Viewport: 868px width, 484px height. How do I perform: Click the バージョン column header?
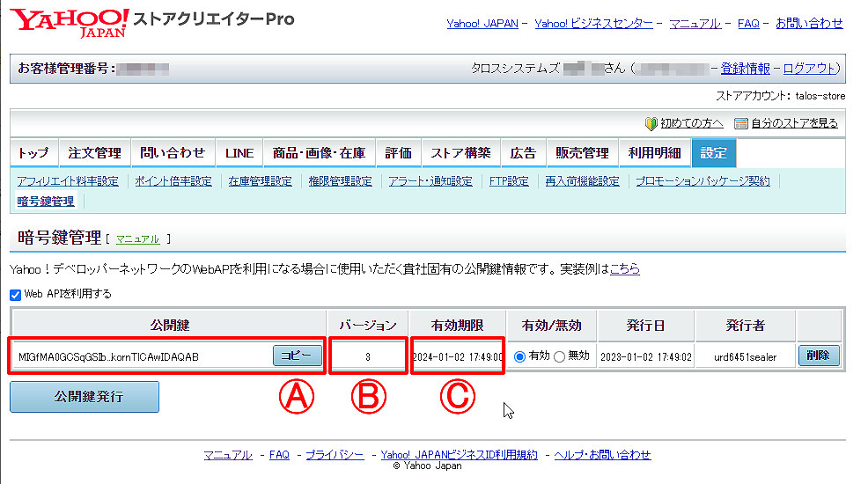click(x=368, y=326)
